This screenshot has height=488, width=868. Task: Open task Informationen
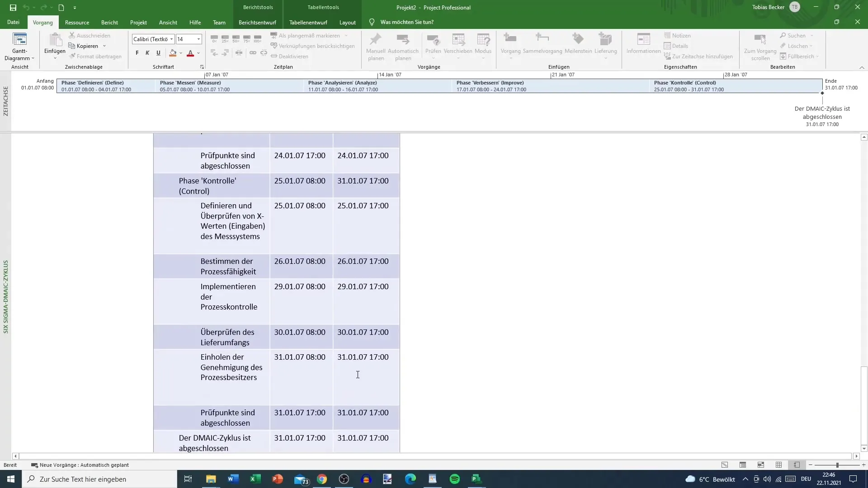point(643,43)
